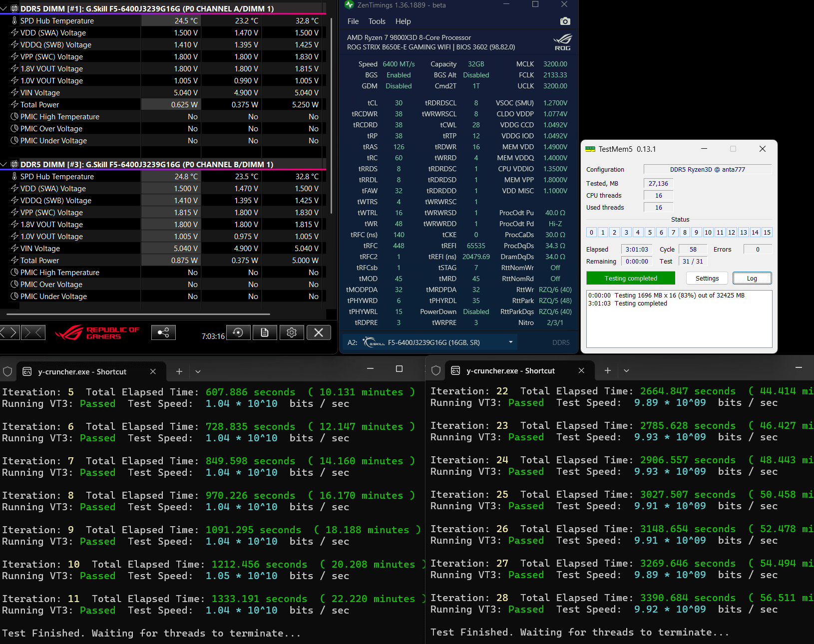Open the A2 DIMM module selector dropdown
Viewport: 814px width, 644px height.
coord(510,342)
